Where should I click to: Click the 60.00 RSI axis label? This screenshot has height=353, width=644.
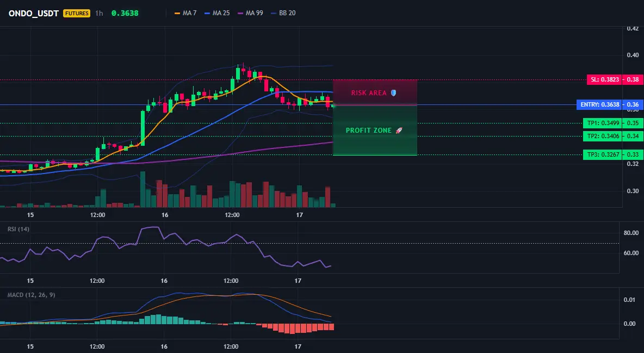pyautogui.click(x=631, y=253)
